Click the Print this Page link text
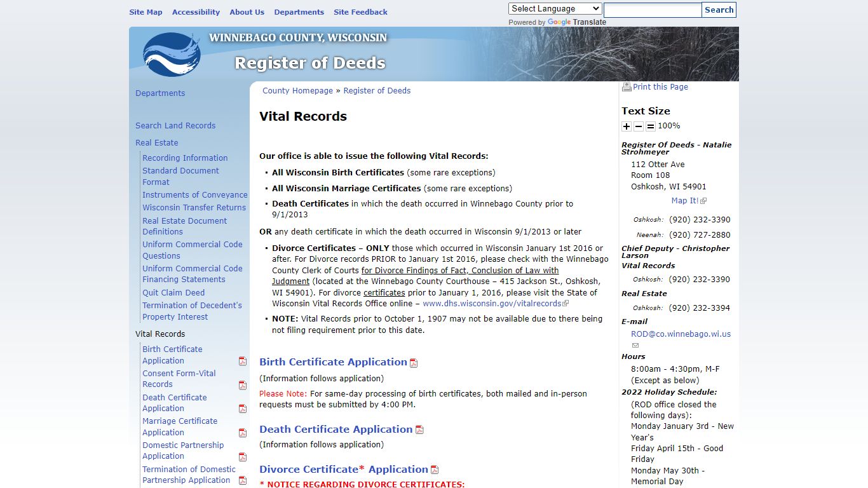Viewport: 868px width, 488px height. point(660,87)
